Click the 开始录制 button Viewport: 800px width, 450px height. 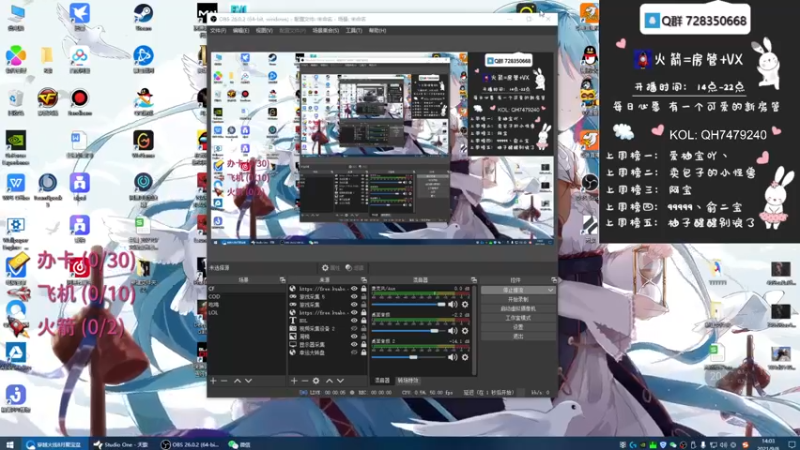518,299
